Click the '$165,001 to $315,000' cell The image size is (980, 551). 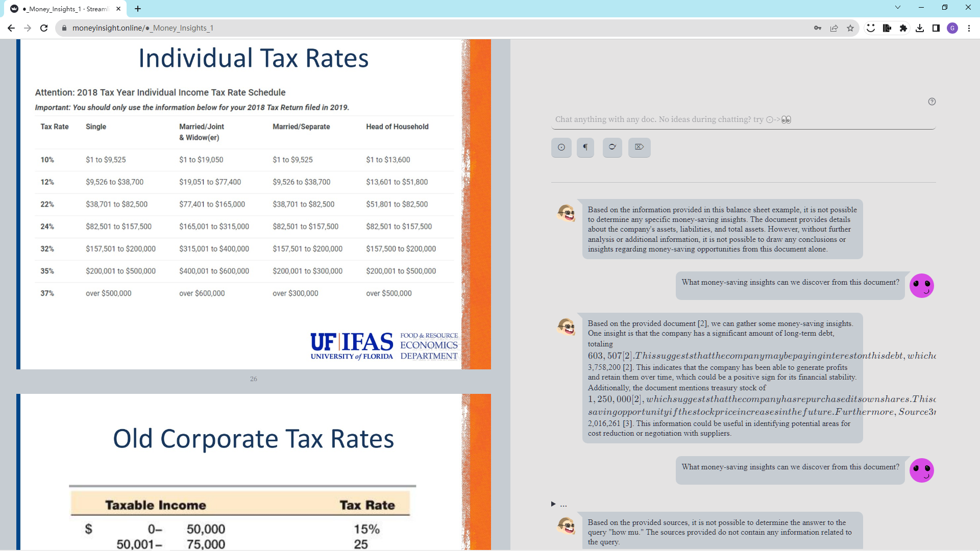pyautogui.click(x=214, y=227)
